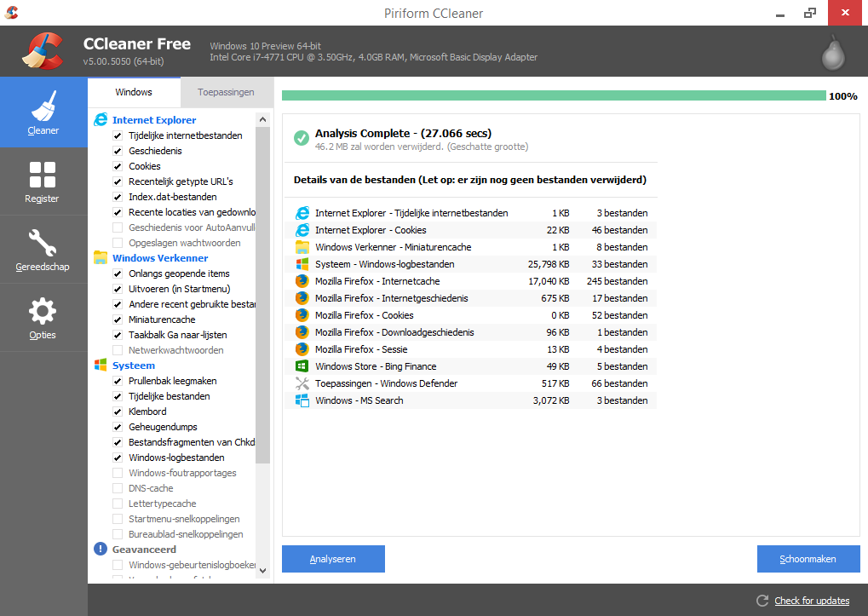The height and width of the screenshot is (616, 868).
Task: Click Mozilla Firefox Internetcache result icon
Action: coord(302,281)
